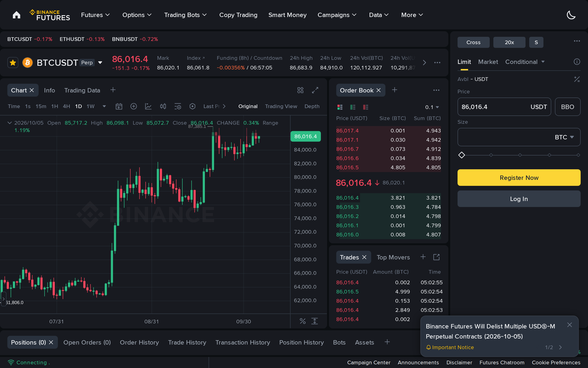
Task: Open the BTCUSDT pair selector arrow
Action: point(100,63)
